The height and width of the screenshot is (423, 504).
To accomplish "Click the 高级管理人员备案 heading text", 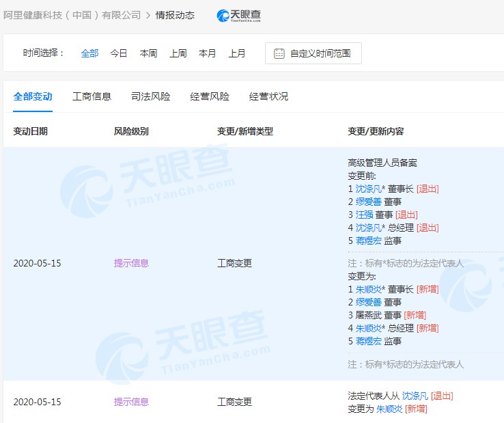I will pos(382,163).
